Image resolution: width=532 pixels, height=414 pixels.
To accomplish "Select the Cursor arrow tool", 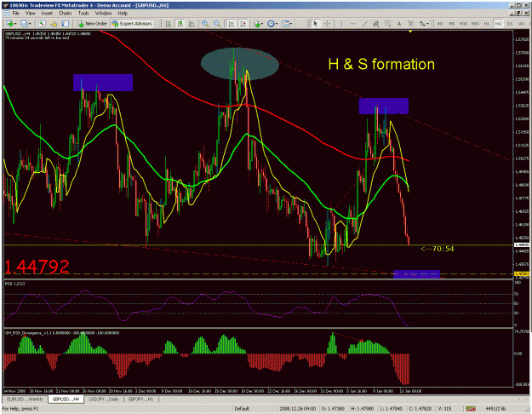I will [x=316, y=24].
